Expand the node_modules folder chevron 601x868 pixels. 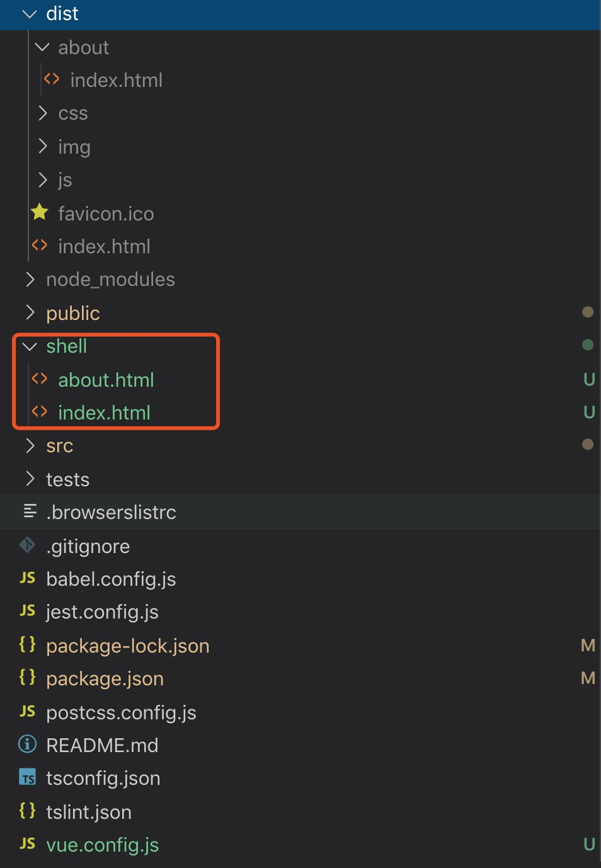pos(30,279)
